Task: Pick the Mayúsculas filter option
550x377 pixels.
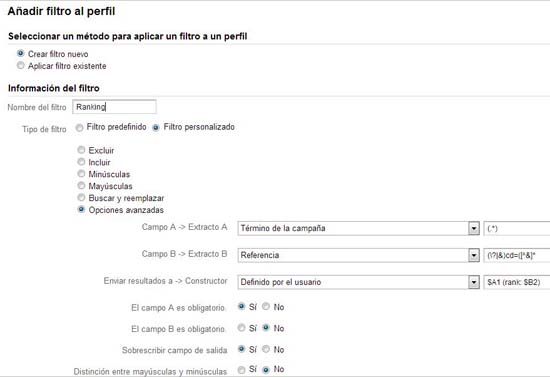Action: pos(81,186)
